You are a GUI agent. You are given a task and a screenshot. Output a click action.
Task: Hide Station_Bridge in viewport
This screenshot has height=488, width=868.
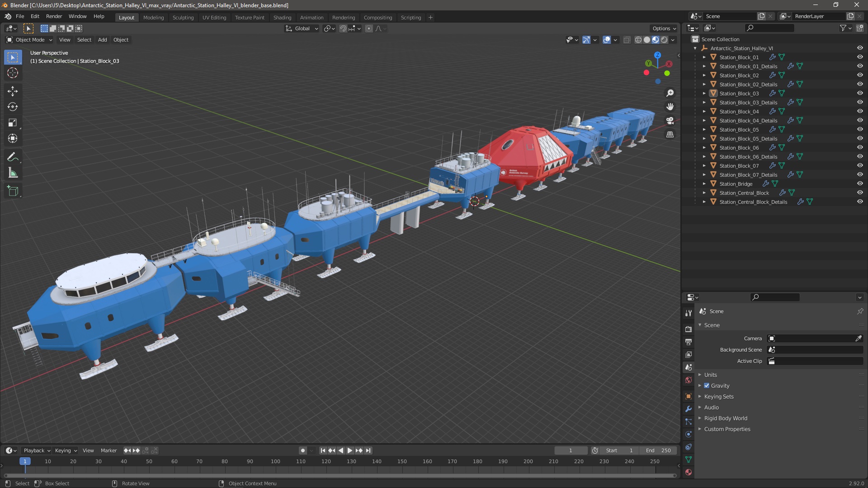click(x=860, y=183)
